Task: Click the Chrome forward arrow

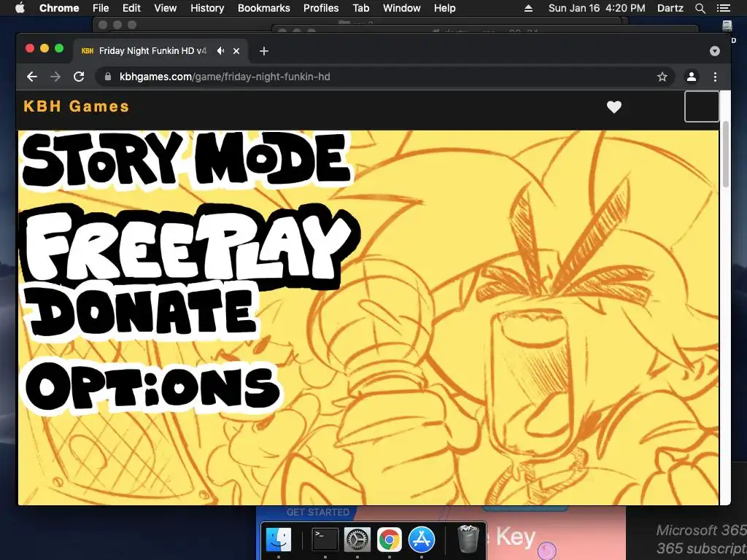Action: point(55,77)
